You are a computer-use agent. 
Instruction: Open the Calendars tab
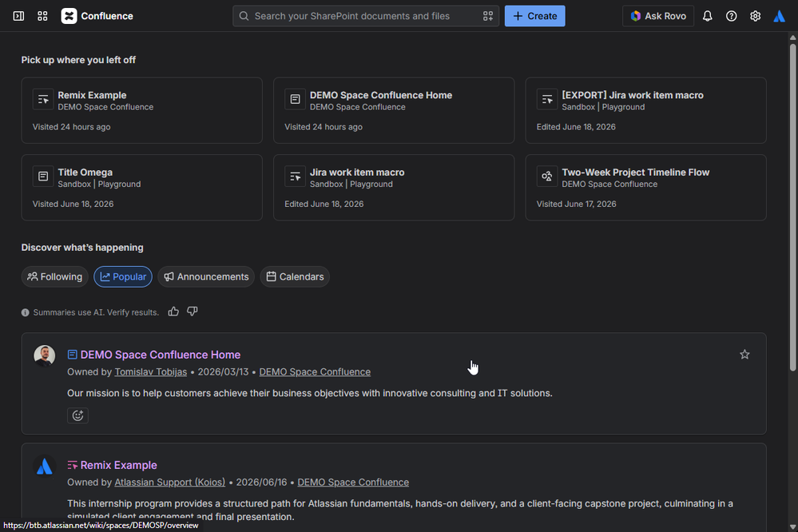pos(296,276)
